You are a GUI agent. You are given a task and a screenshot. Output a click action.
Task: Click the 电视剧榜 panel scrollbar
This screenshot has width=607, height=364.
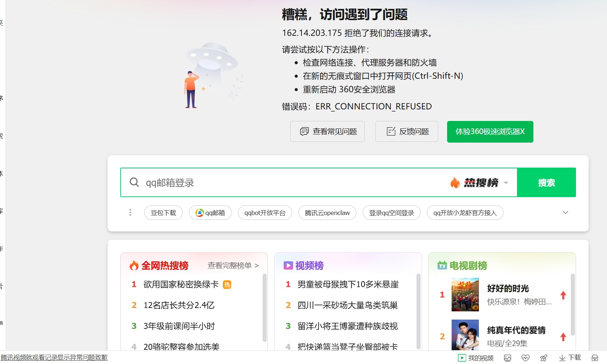tap(573, 304)
